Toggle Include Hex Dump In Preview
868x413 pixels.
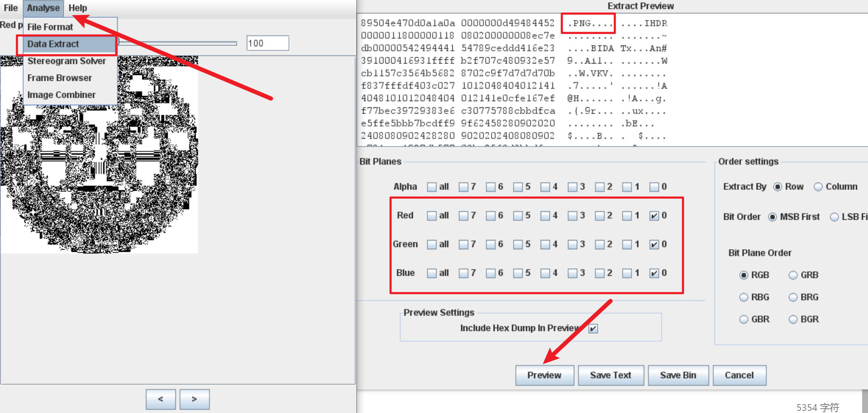click(593, 328)
